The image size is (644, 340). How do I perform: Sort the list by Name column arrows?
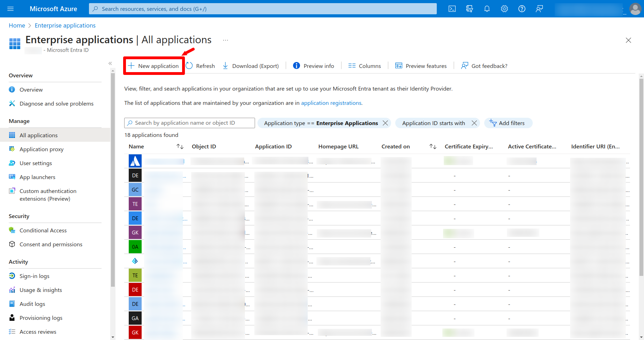point(180,147)
